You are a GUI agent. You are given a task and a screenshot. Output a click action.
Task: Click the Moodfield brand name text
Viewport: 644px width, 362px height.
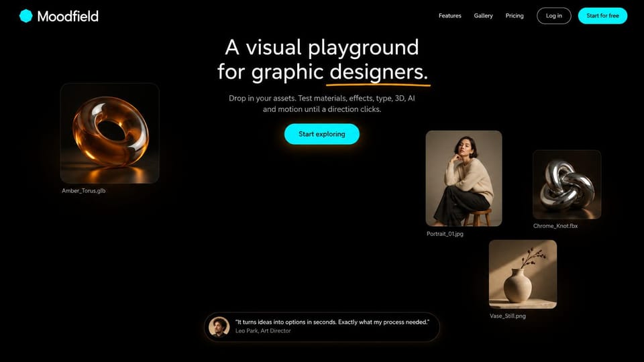(68, 16)
